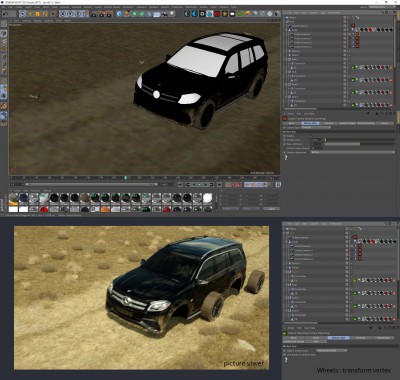This screenshot has height=380, width=400.
Task: Click the red Octane icon in top toolbar
Action: pos(217,14)
